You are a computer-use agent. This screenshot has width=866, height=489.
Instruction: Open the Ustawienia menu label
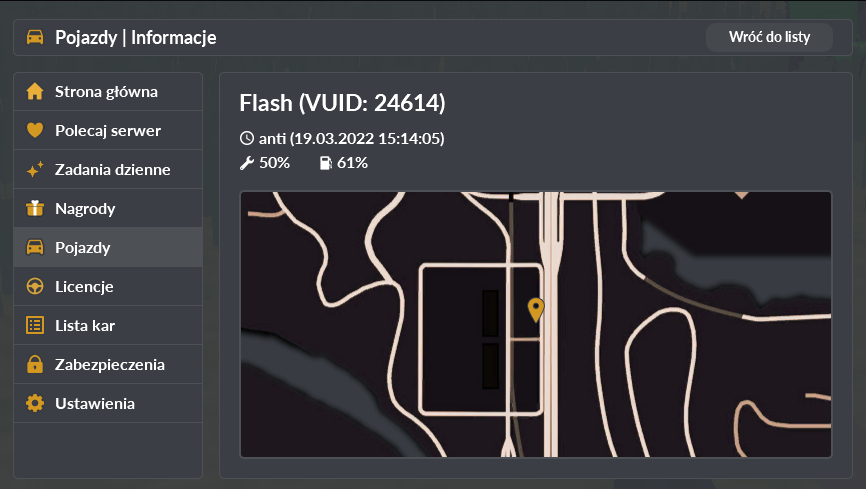tap(95, 403)
